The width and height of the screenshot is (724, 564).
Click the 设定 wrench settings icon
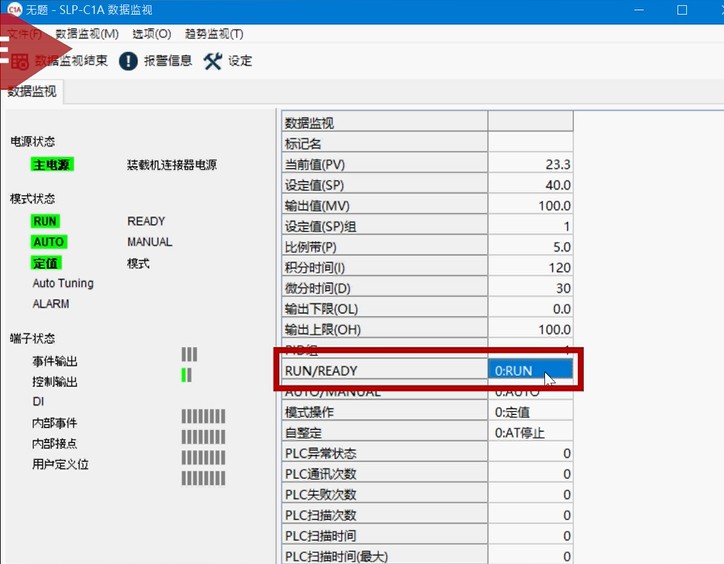212,61
